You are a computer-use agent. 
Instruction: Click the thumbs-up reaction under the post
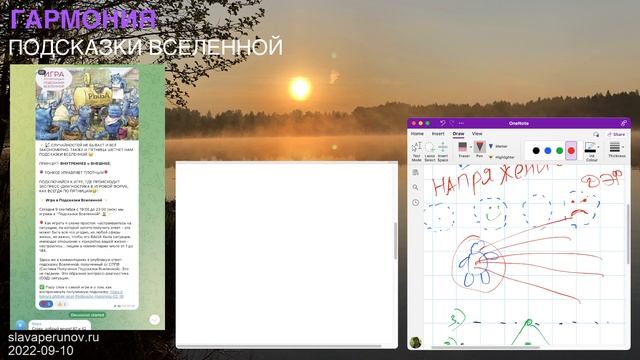pyautogui.click(x=62, y=304)
